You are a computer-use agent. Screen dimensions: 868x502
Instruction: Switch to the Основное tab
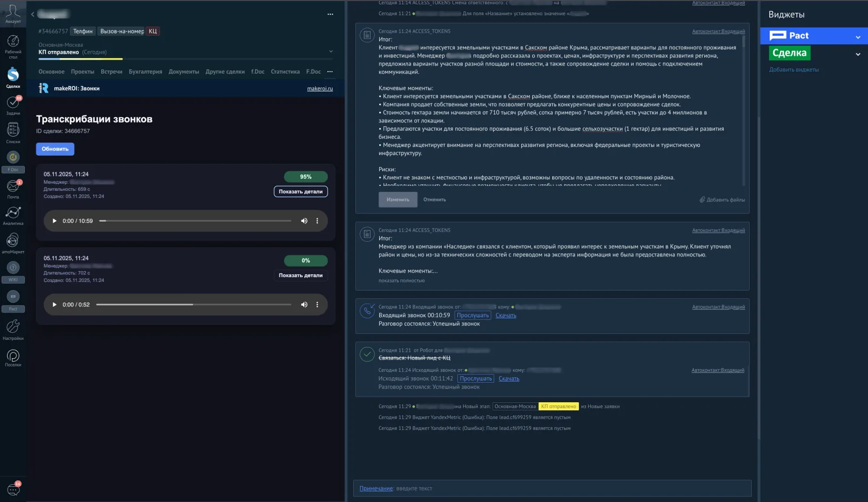tap(52, 72)
